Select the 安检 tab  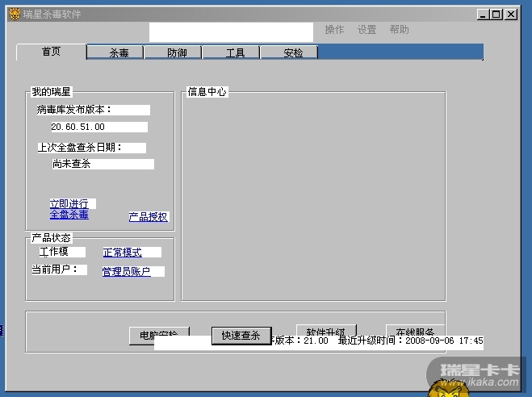pos(289,53)
